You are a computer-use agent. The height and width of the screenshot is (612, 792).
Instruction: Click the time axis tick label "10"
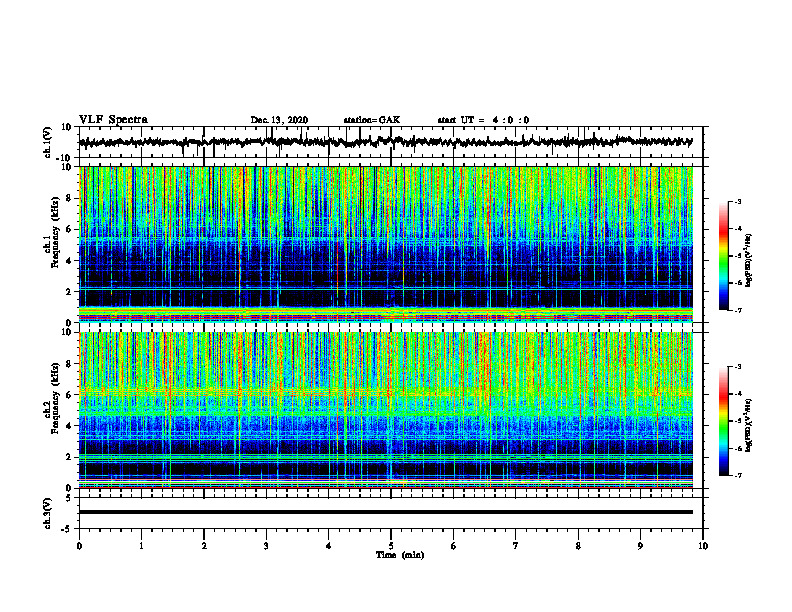[703, 546]
